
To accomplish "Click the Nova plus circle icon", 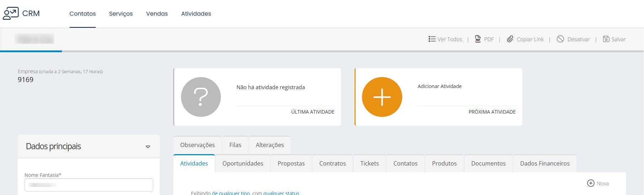I will [591, 183].
